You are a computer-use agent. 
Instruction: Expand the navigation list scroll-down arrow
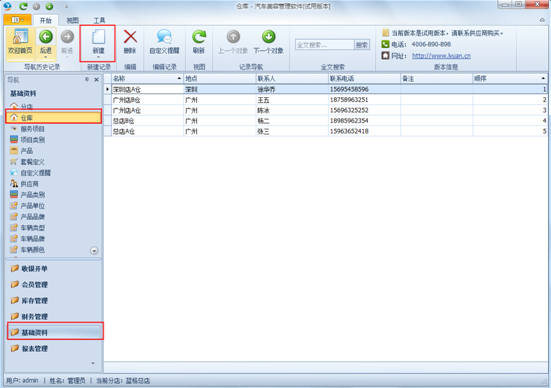coord(94,251)
